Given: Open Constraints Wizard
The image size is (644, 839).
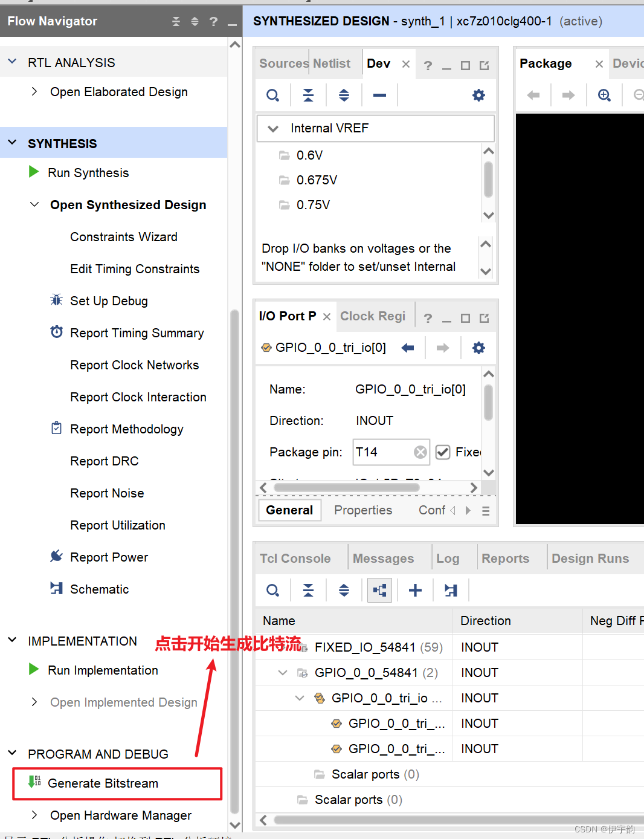Looking at the screenshot, I should point(124,237).
